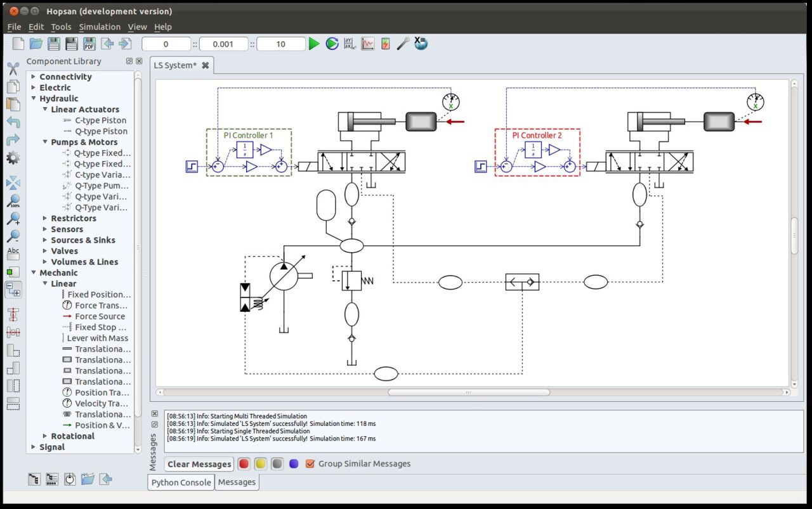Reset view with the Zoom 100% icon
Viewport: 812px width, 509px height.
coord(13,201)
